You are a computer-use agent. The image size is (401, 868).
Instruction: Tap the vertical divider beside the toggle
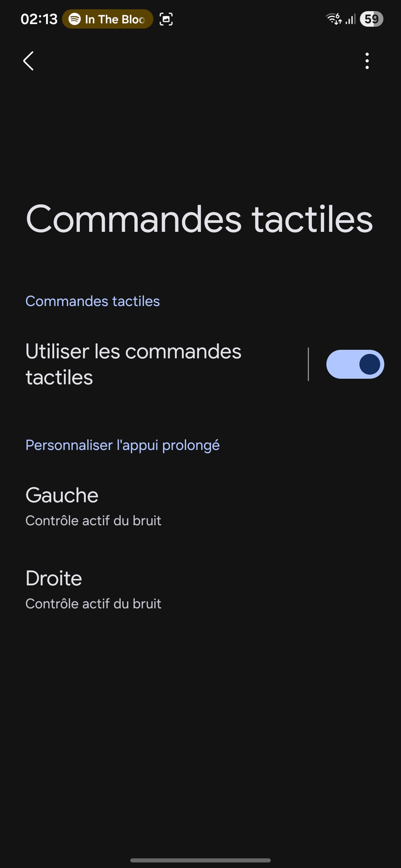[x=308, y=364]
